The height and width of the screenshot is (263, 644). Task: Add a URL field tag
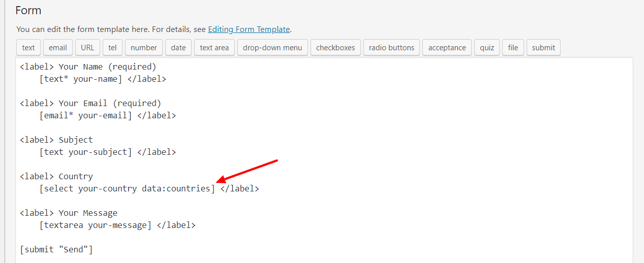(87, 47)
